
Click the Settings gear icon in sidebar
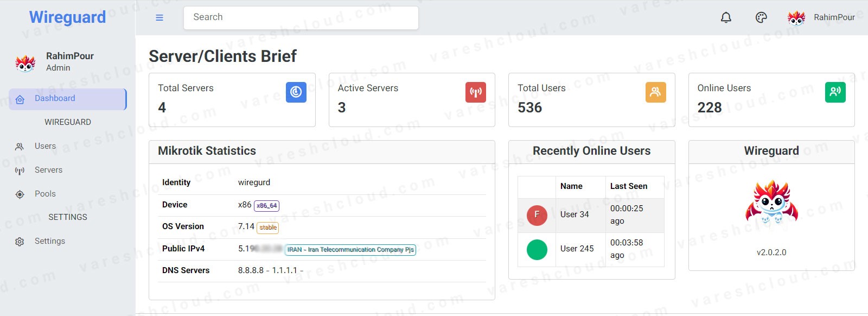tap(20, 242)
